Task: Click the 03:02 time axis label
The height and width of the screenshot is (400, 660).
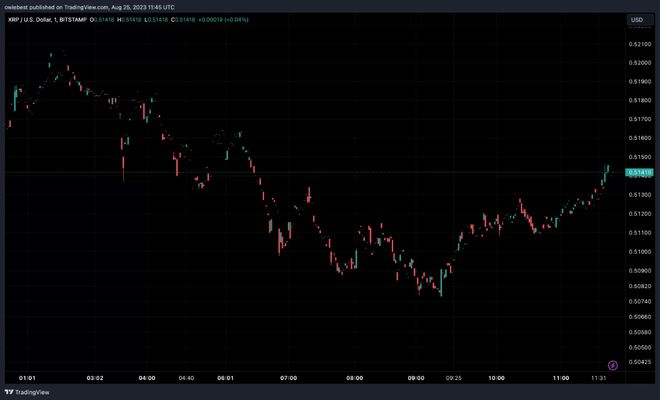Action: pos(96,378)
